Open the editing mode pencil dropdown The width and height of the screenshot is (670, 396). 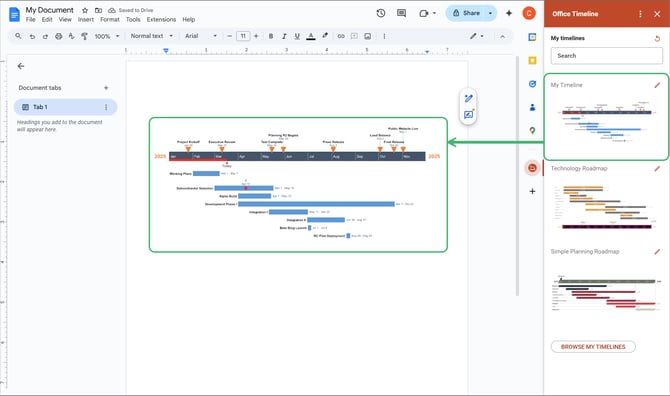tap(477, 36)
